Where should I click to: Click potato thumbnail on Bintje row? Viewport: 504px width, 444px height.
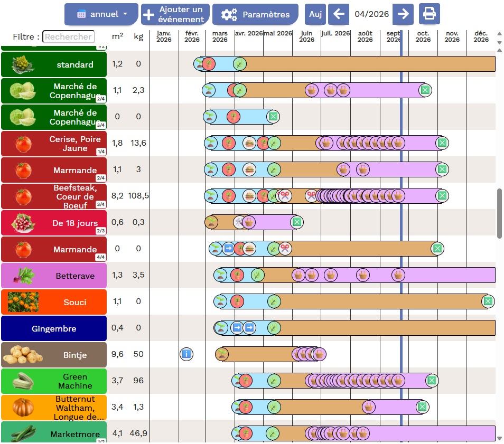[x=23, y=355]
